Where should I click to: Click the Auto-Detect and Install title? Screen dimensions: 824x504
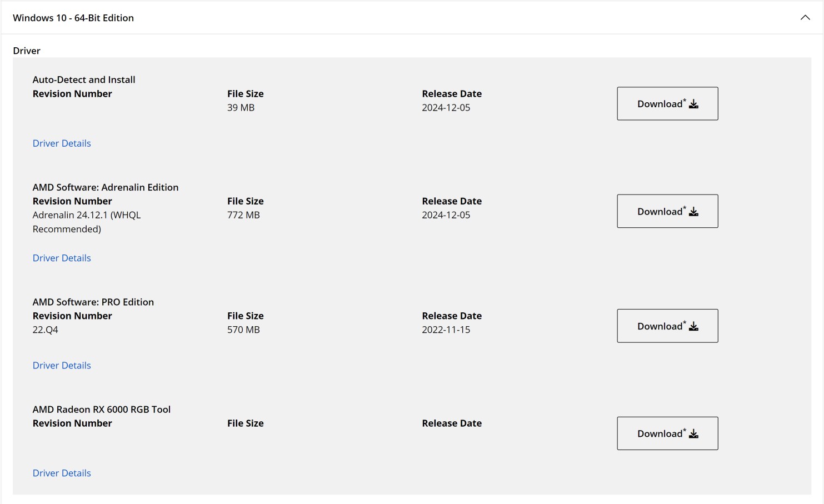tap(84, 79)
